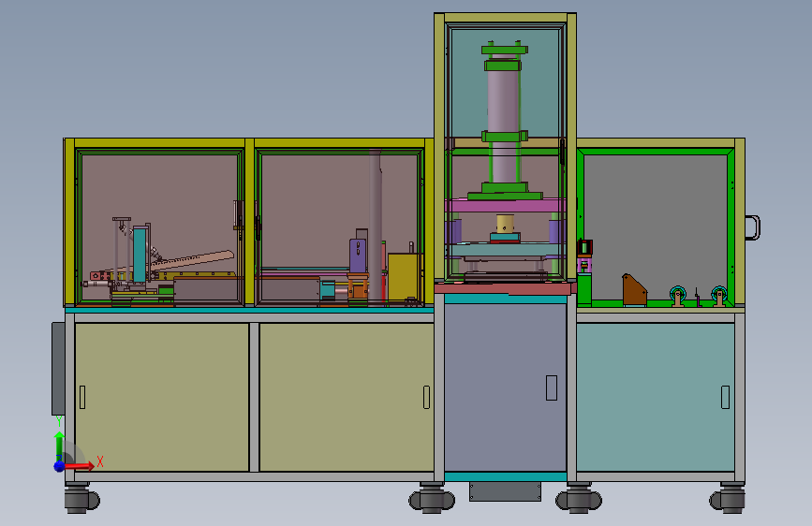812x526 pixels.
Task: Select the caster left of the bottom gray plate
Action: pos(432,498)
